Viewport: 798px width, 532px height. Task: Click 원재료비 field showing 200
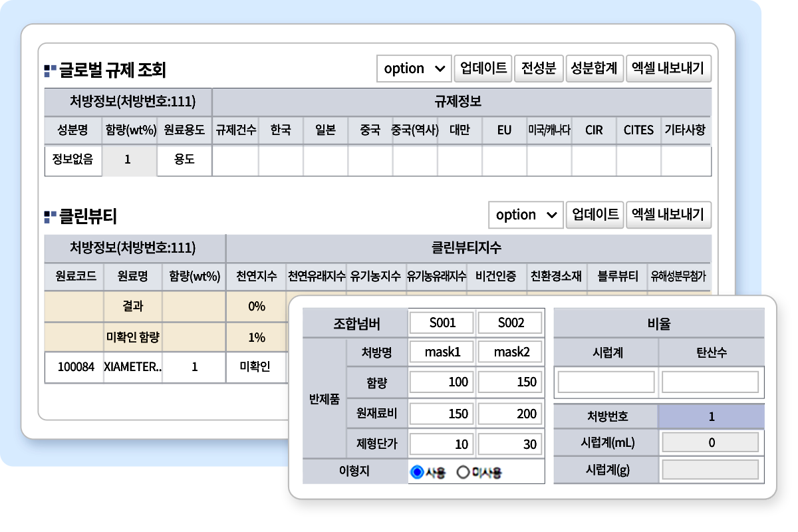point(510,414)
